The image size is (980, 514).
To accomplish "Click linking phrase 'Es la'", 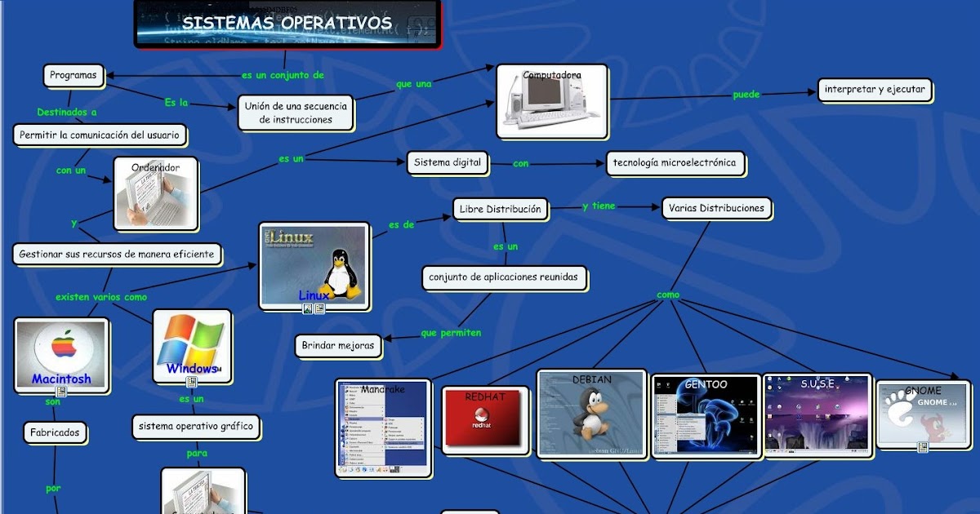I will (176, 103).
